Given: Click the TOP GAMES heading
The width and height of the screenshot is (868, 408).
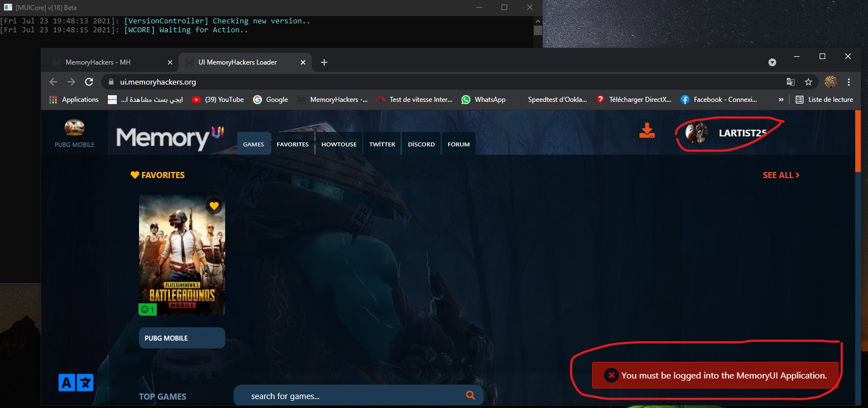Looking at the screenshot, I should (162, 396).
